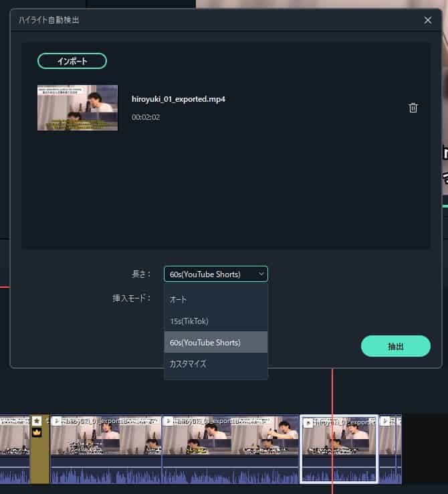Click the star icon on the gold clip
The height and width of the screenshot is (494, 448).
tap(37, 421)
